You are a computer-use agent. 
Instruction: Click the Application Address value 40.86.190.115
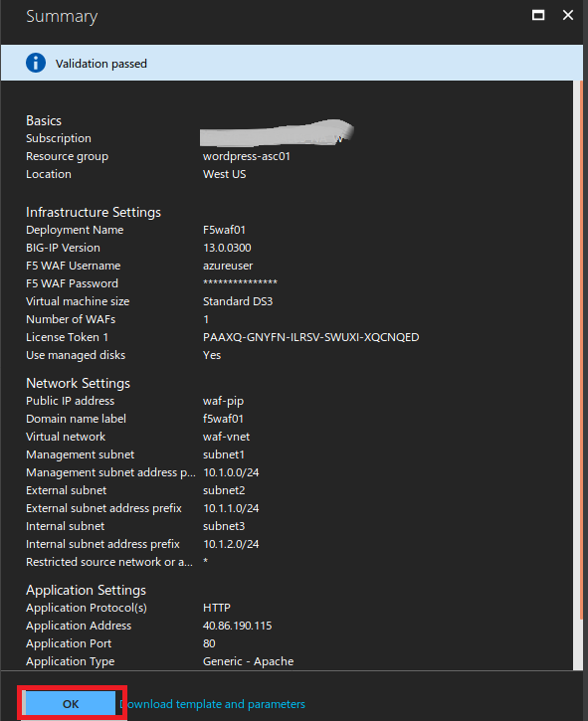(x=238, y=626)
